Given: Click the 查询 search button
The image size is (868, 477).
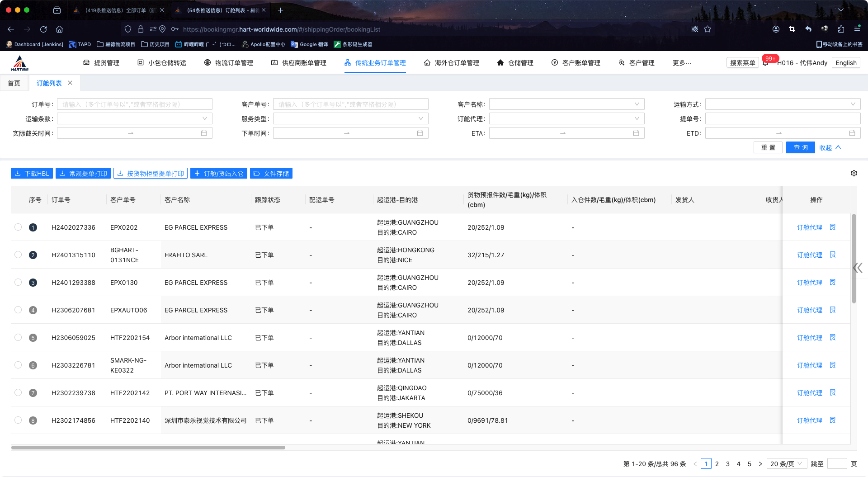Looking at the screenshot, I should (800, 147).
